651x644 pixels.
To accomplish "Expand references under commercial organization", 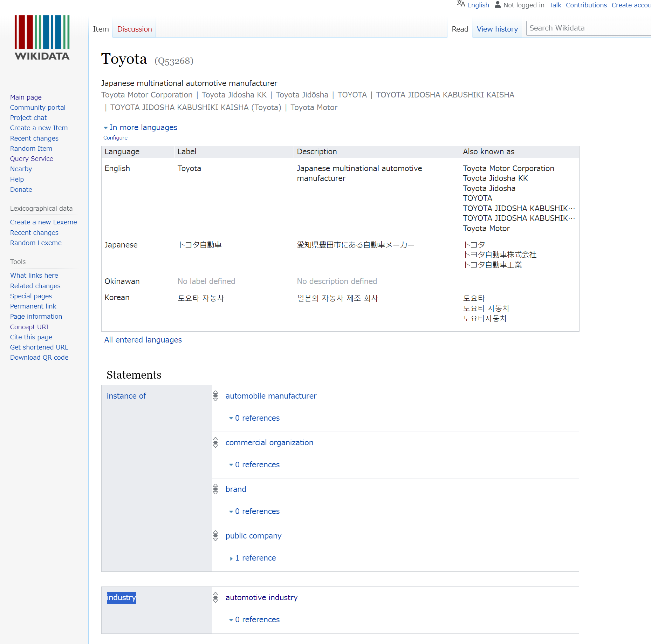I will pos(254,465).
